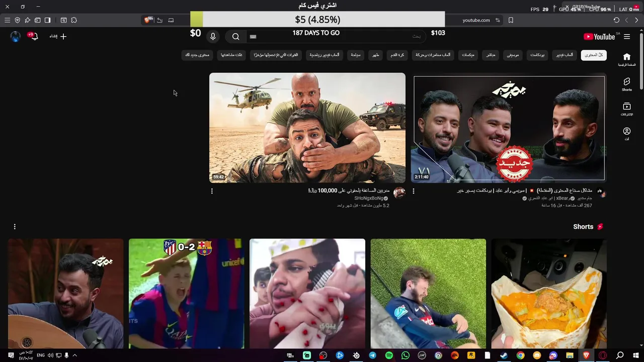Click the youtube.com address bar
Image resolution: width=644 pixels, height=362 pixels.
tap(476, 20)
